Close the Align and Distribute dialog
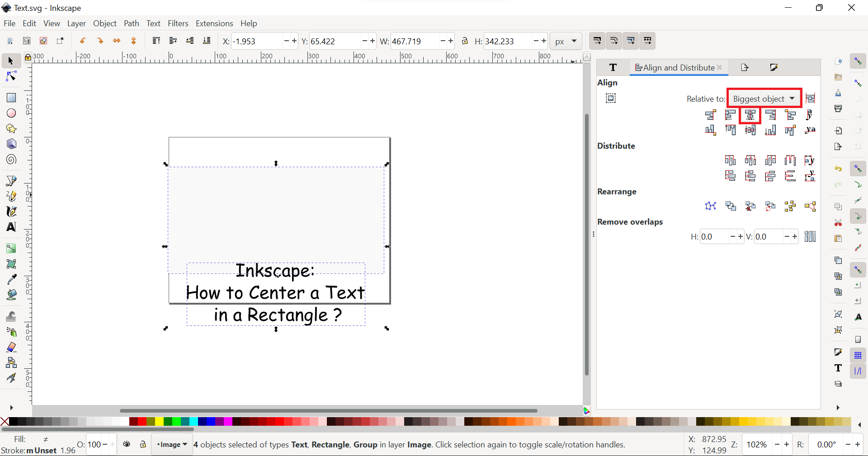Viewport: 868px width, 456px height. (719, 68)
